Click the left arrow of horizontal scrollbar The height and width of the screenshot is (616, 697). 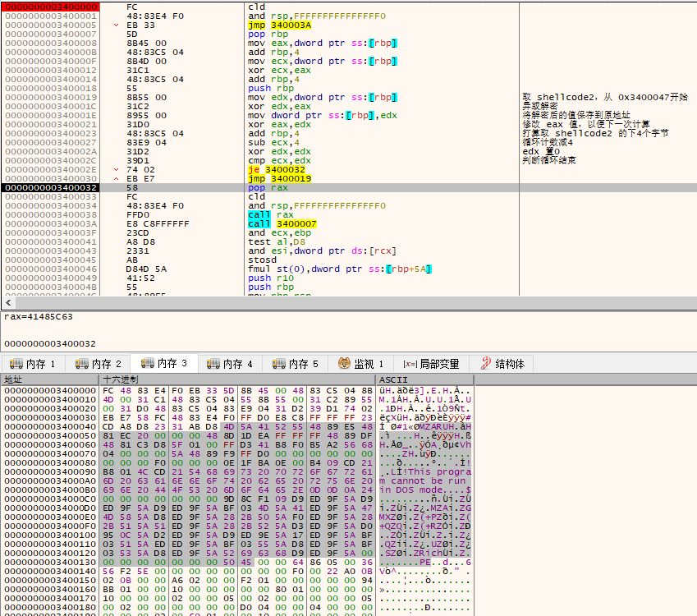pos(8,302)
